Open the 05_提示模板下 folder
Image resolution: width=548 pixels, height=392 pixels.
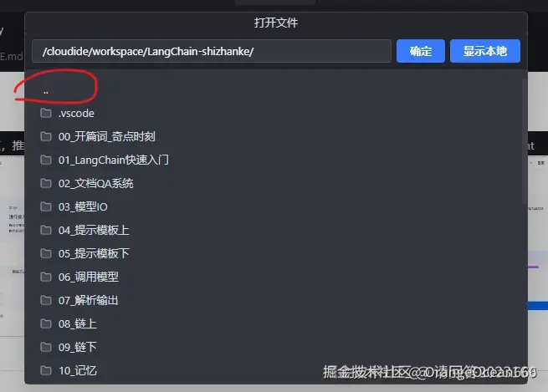coord(275,253)
